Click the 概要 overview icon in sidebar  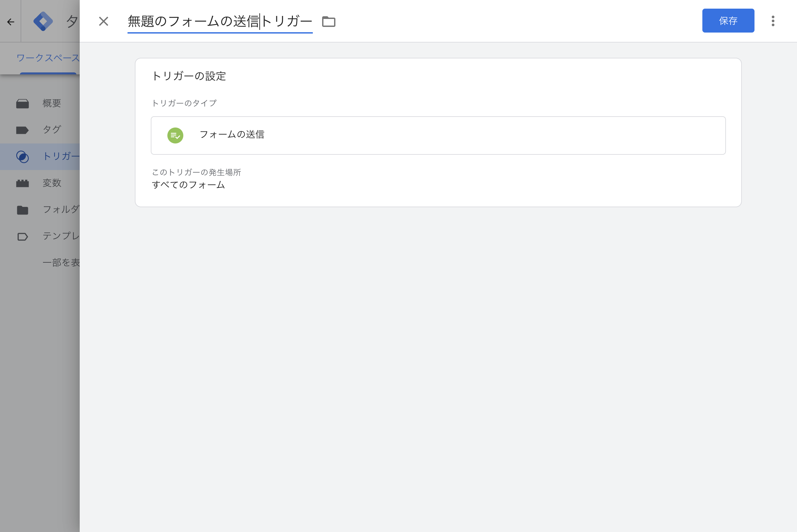22,104
